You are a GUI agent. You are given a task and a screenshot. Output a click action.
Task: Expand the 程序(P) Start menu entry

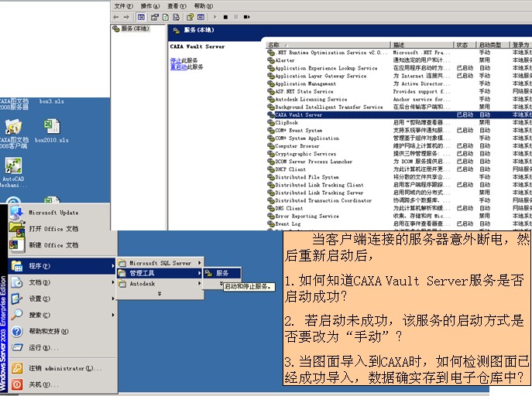[x=62, y=266]
